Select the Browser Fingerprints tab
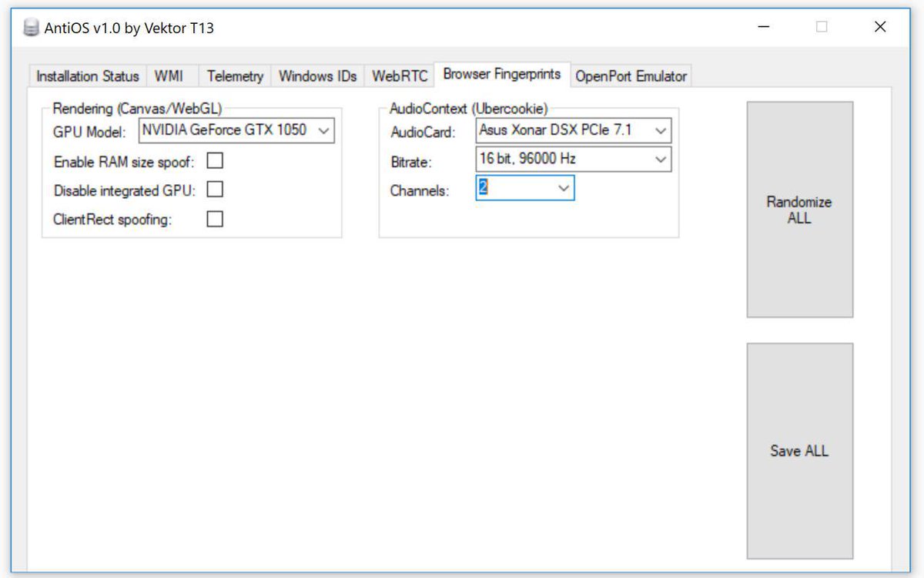Viewport: 924px width, 578px height. [x=502, y=75]
